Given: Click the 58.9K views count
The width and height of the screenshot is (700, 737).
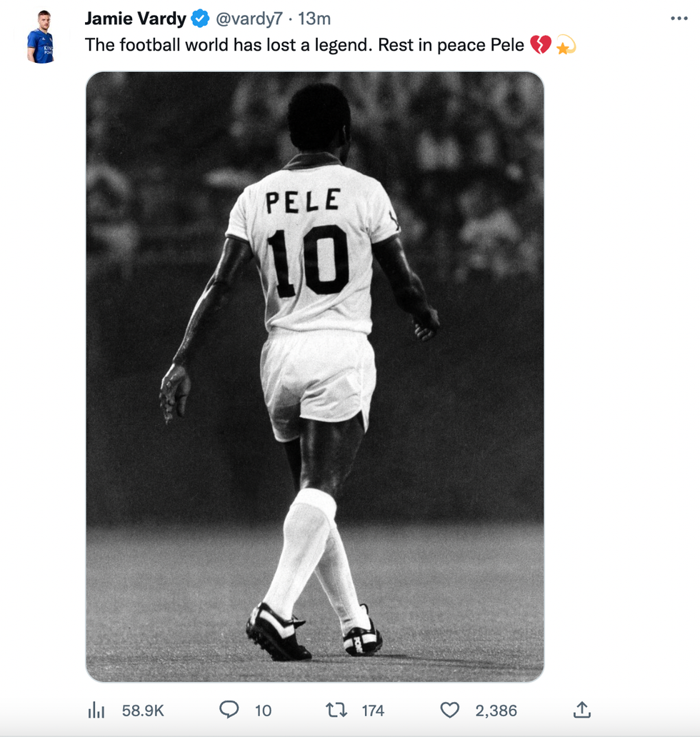Looking at the screenshot, I should click(143, 710).
